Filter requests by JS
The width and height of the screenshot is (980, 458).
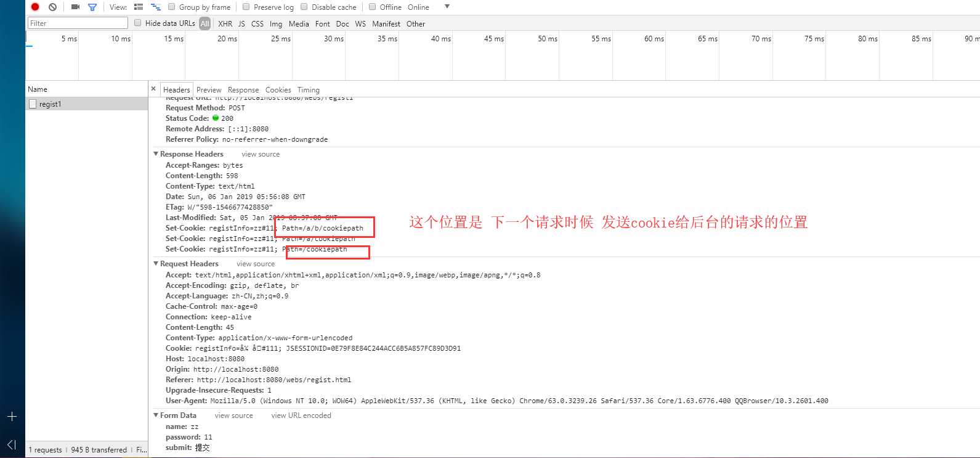point(241,23)
